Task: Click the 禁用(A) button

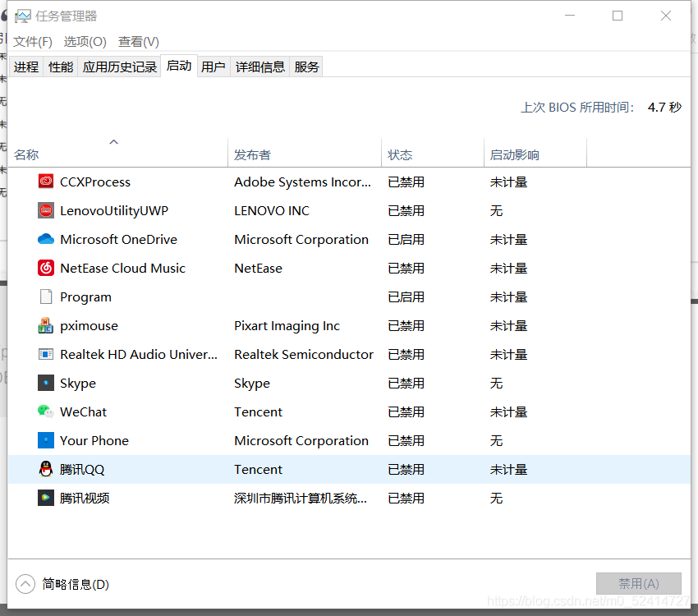Action: pos(639,583)
